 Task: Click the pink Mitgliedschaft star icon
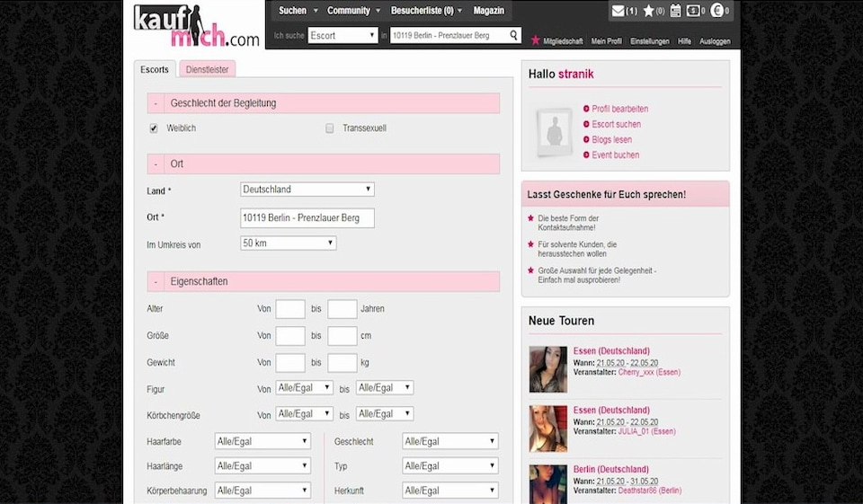pyautogui.click(x=536, y=40)
